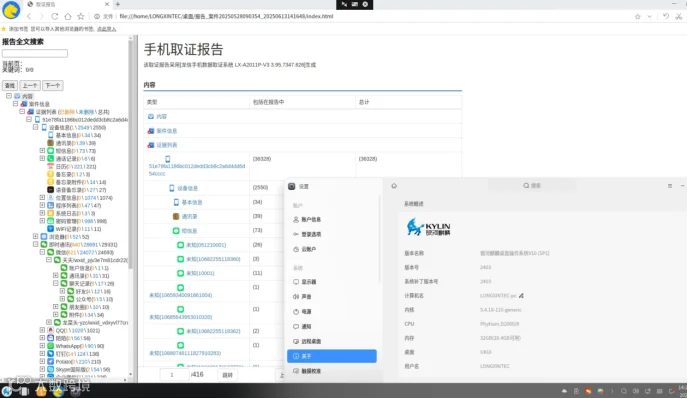
Task: Expand the 通话记录 tree node
Action: (42, 159)
